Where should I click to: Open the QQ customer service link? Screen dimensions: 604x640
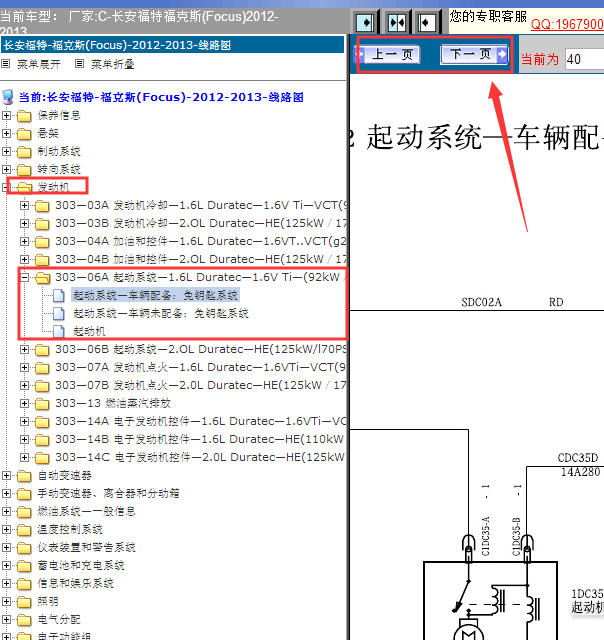[x=567, y=24]
